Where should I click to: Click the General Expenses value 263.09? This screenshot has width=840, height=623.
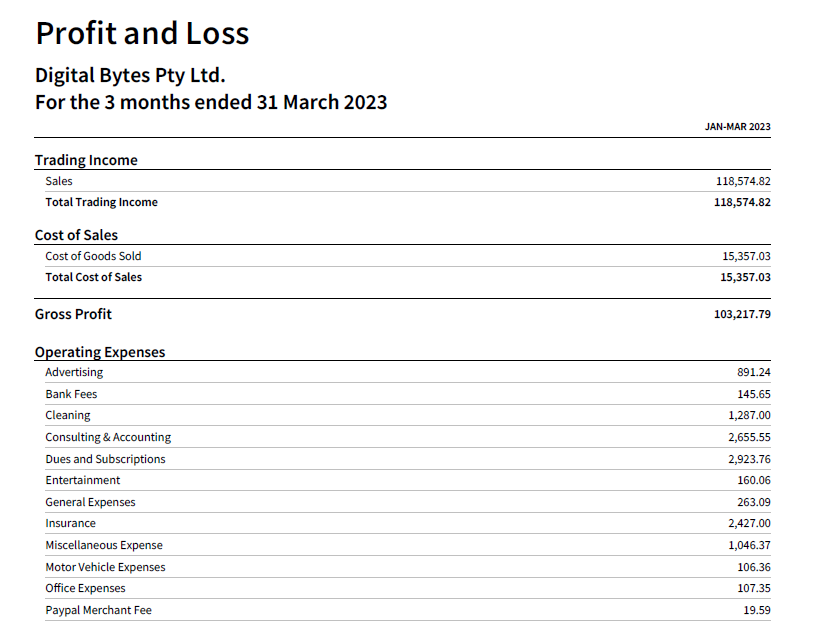tap(753, 502)
